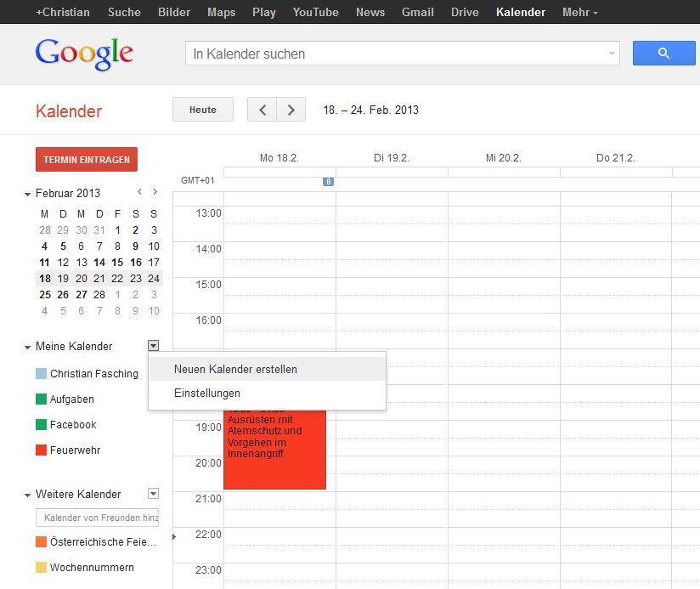Viewport: 700px width, 589px height.
Task: Open Bilder in top bar
Action: point(174,12)
